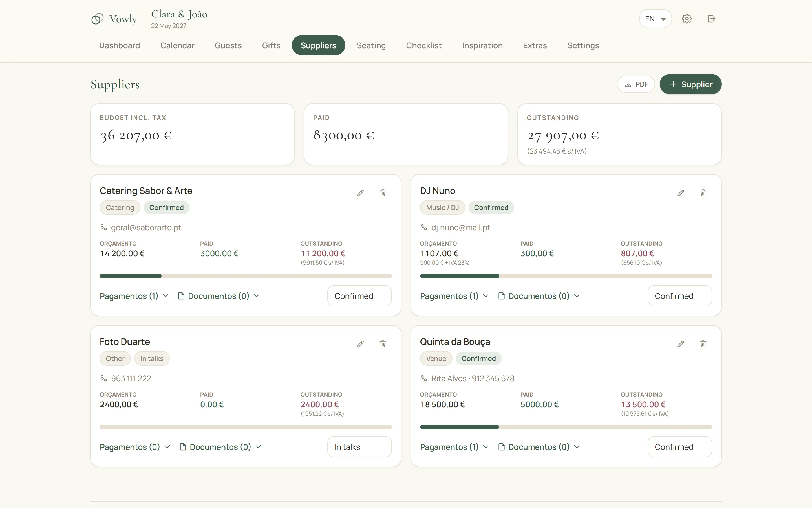Screen dimensions: 812x508
Task: Edit Quinta da Bouça with pencil icon
Action: click(x=680, y=344)
